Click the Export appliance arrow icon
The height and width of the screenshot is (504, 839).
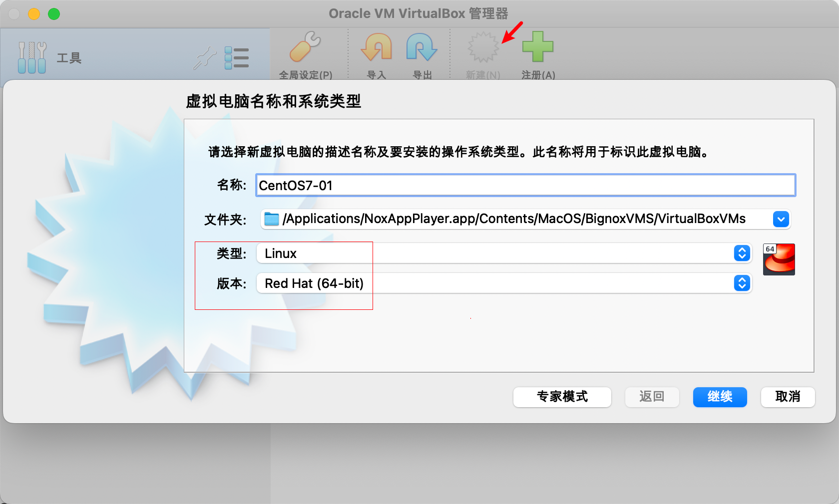pyautogui.click(x=422, y=47)
